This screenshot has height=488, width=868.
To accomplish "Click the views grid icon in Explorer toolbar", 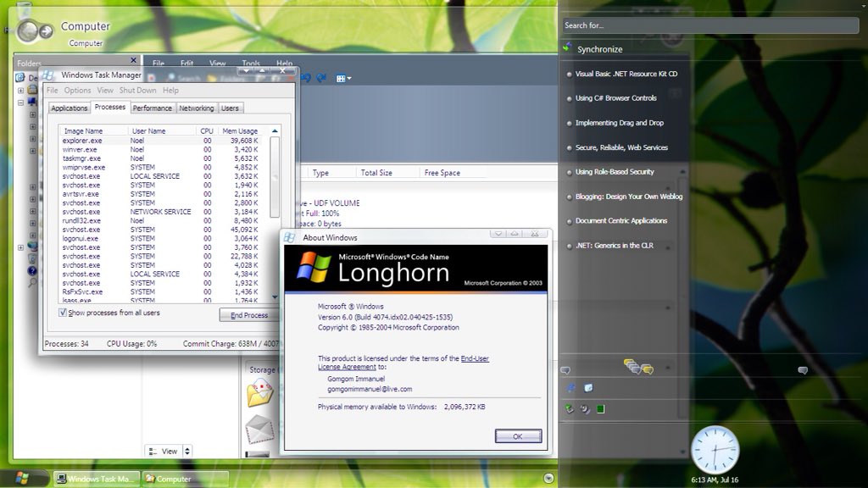I will 341,79.
